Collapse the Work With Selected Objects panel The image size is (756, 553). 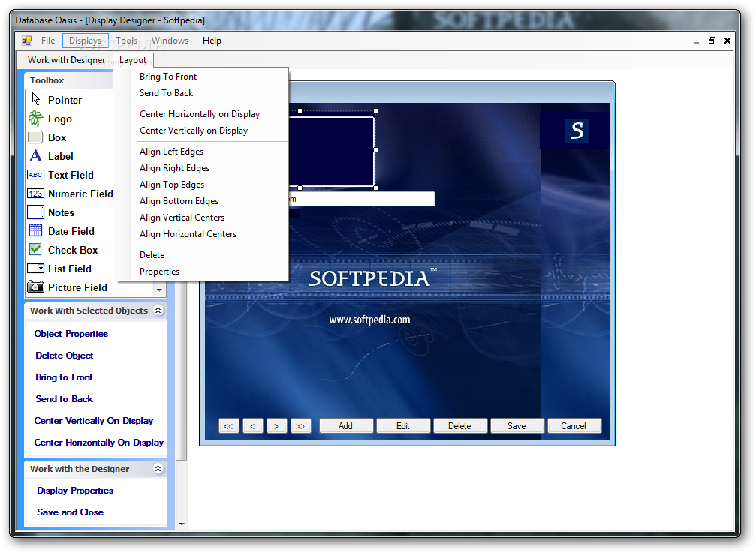pyautogui.click(x=158, y=310)
